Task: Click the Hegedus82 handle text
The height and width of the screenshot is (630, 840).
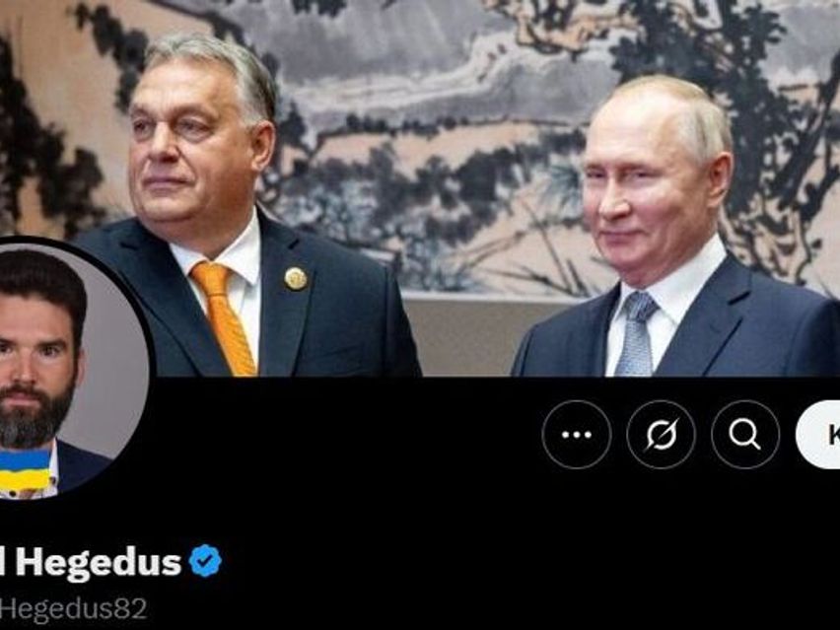Action: coord(73,609)
